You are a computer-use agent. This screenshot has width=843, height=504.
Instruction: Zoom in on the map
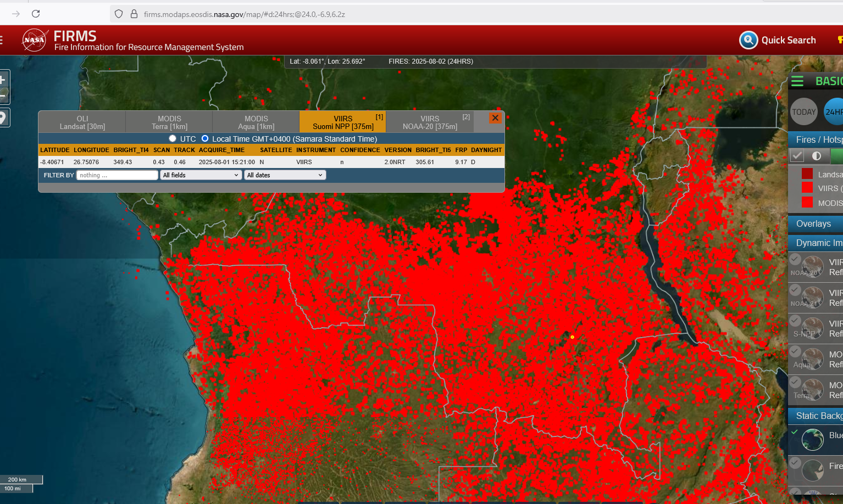[x=3, y=80]
